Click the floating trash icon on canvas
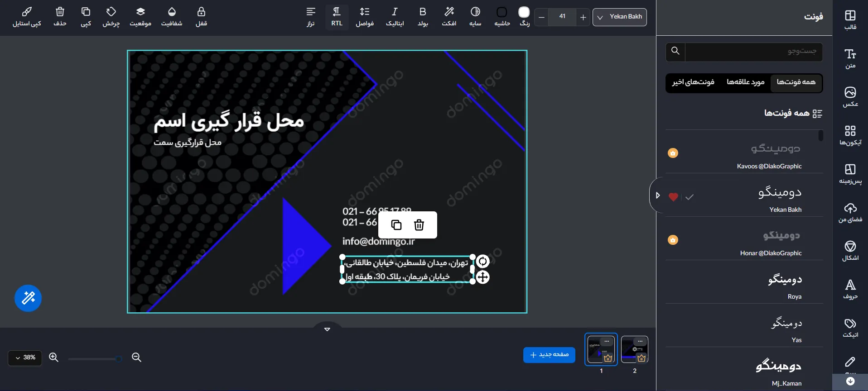The width and height of the screenshot is (868, 391). point(419,225)
